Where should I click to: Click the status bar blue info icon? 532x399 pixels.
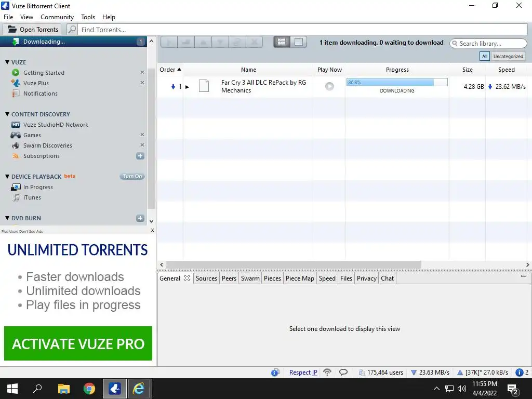[275, 373]
